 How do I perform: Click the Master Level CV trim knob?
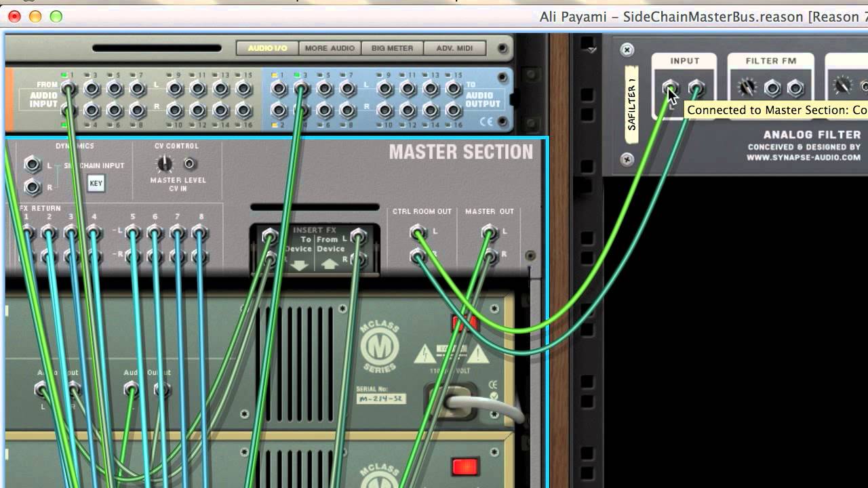click(164, 163)
